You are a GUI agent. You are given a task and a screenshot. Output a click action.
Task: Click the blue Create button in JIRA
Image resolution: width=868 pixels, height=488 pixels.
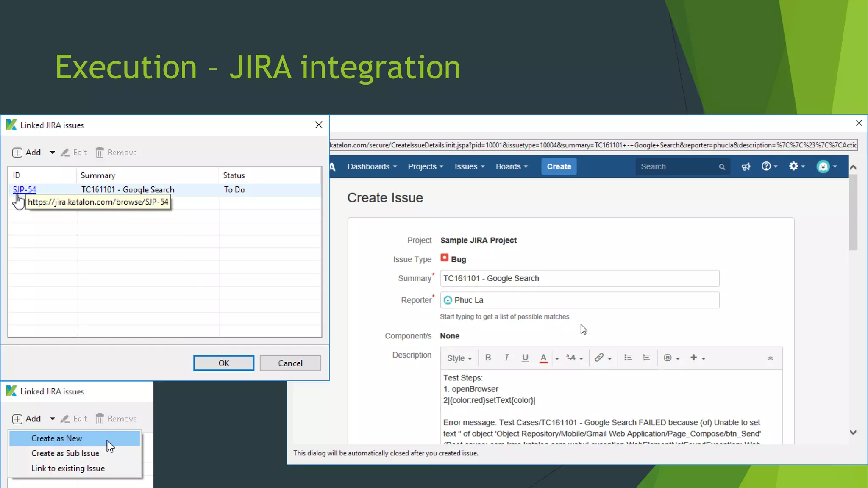click(559, 166)
